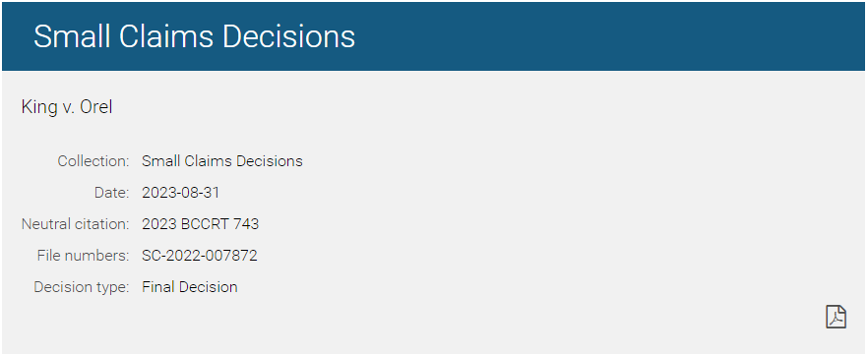Select the citation 2023 BCCRT 743

[x=201, y=224]
